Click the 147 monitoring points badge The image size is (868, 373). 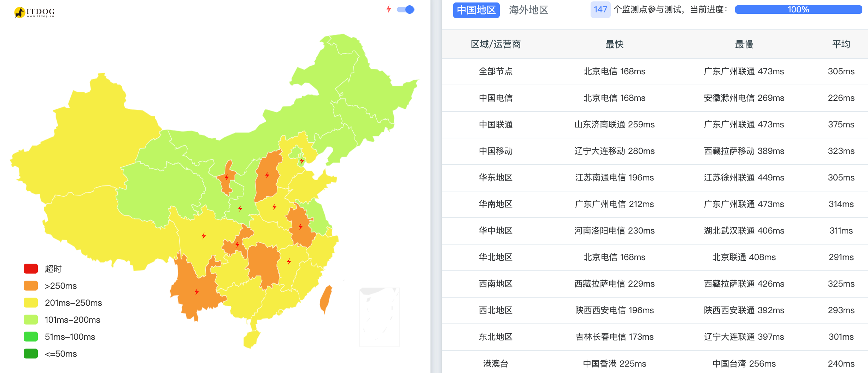coord(600,10)
